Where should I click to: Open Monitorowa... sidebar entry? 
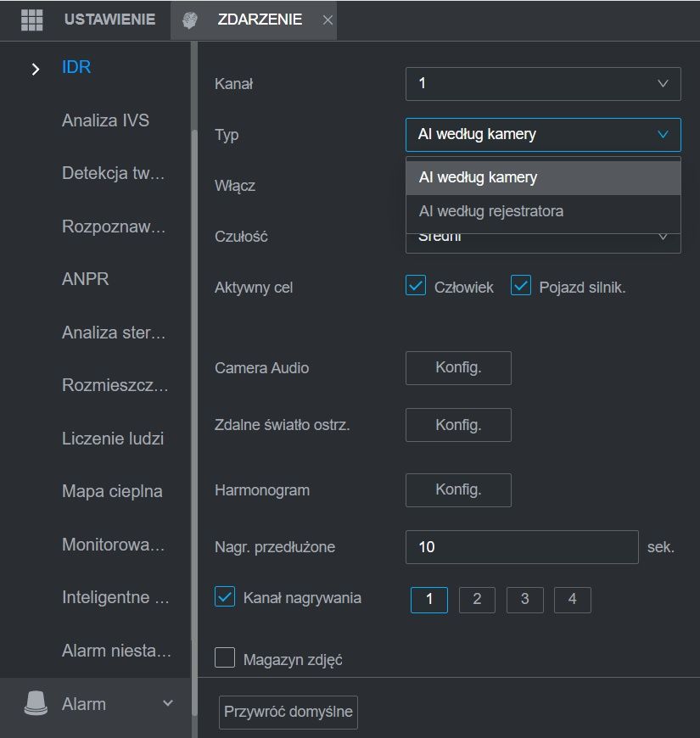[x=114, y=545]
